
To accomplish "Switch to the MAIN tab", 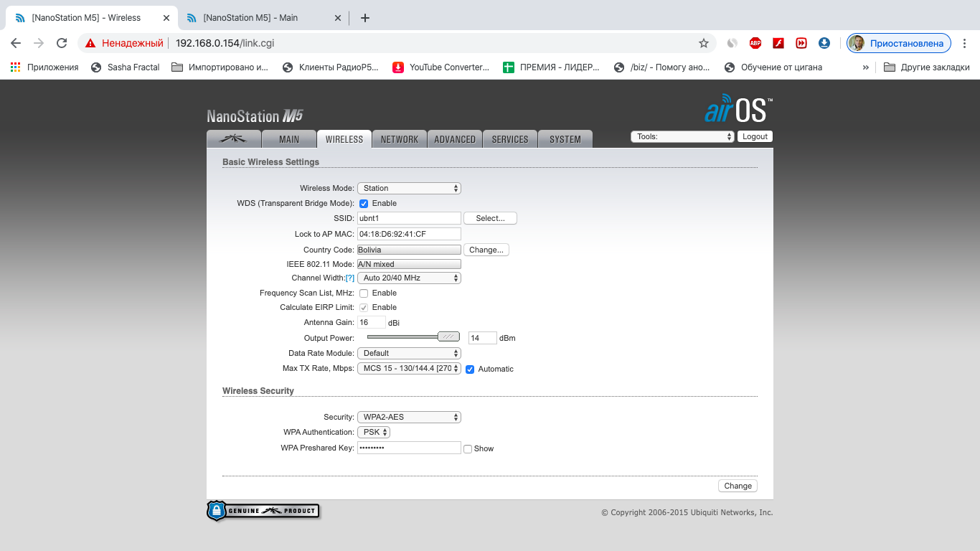I will pos(289,139).
